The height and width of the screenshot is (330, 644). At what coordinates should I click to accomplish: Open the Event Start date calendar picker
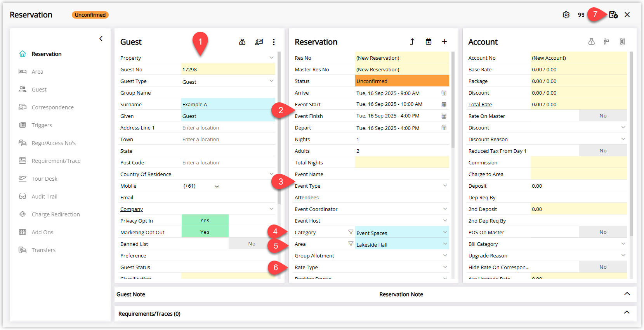tap(444, 104)
